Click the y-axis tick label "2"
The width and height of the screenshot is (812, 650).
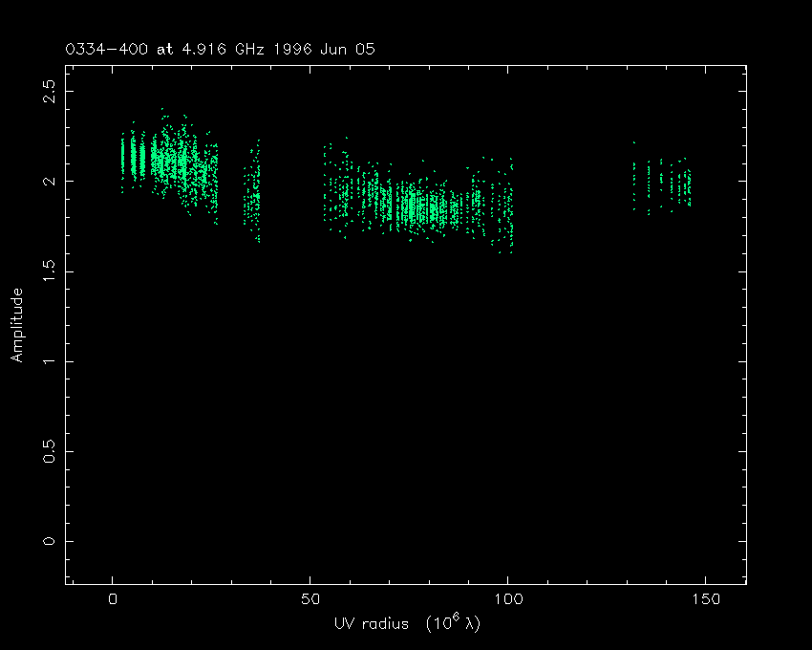[x=52, y=181]
